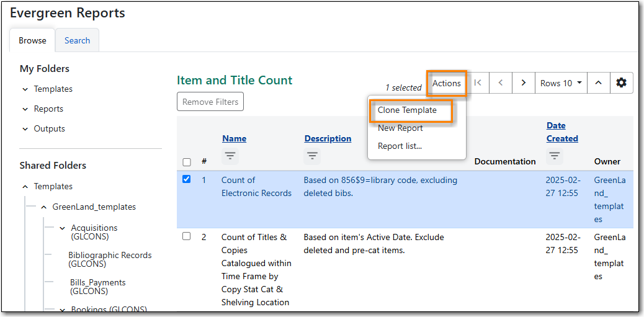Sort by the Date Created column header

pos(562,132)
